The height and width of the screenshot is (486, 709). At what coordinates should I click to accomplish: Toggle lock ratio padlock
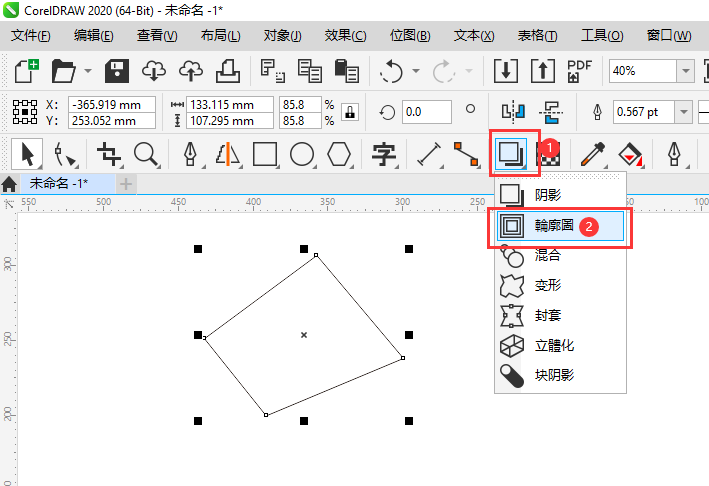(x=350, y=112)
